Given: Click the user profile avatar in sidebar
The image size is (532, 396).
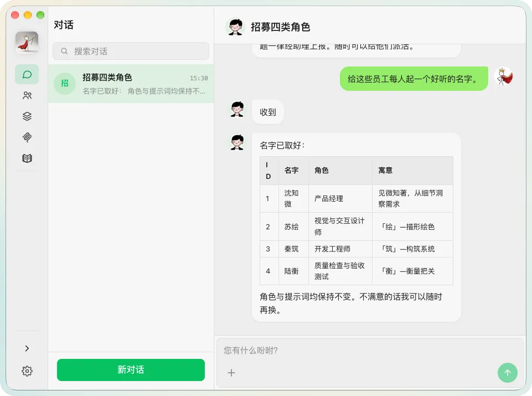Looking at the screenshot, I should pyautogui.click(x=27, y=43).
